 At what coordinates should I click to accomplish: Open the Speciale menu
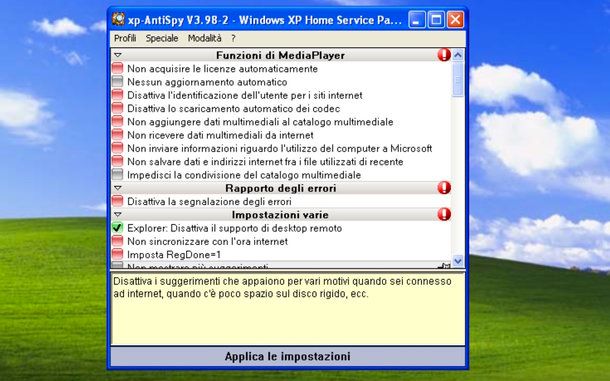coord(162,38)
